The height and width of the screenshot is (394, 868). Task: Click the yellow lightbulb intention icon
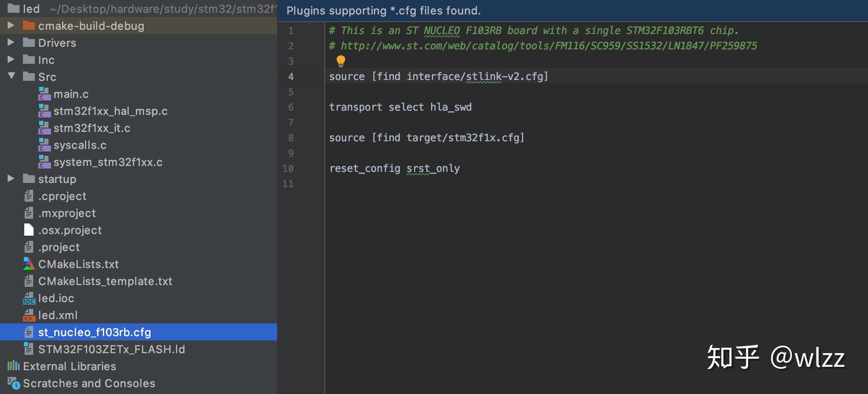340,61
